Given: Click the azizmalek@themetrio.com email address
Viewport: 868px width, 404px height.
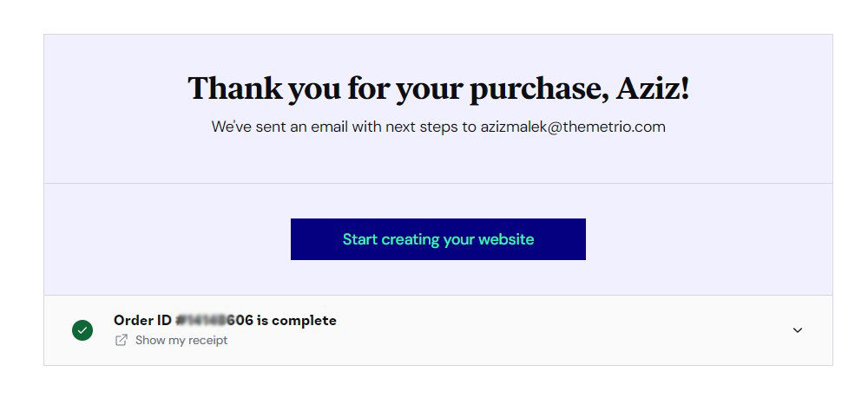Looking at the screenshot, I should point(572,127).
